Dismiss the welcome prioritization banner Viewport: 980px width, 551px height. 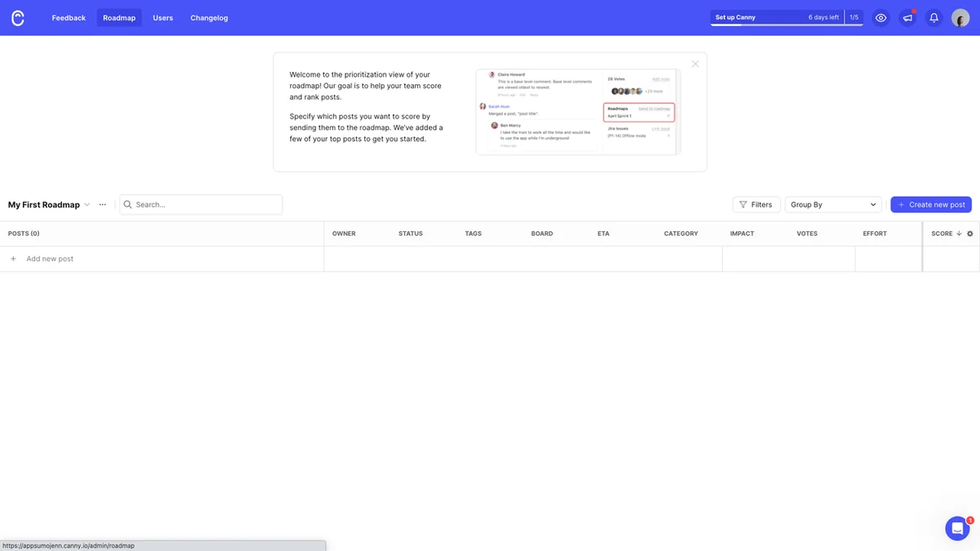695,64
